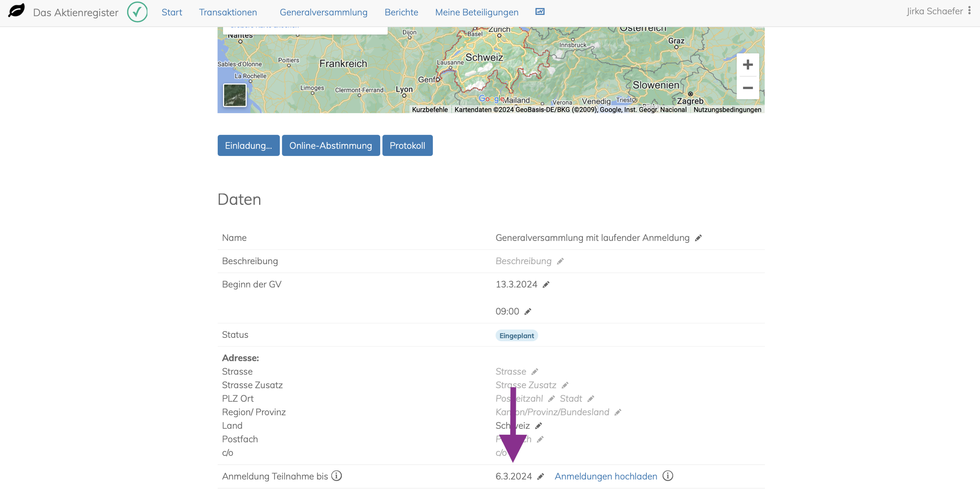
Task: Open the three-dot menu beside Jirka Schaefer
Action: pos(969,11)
